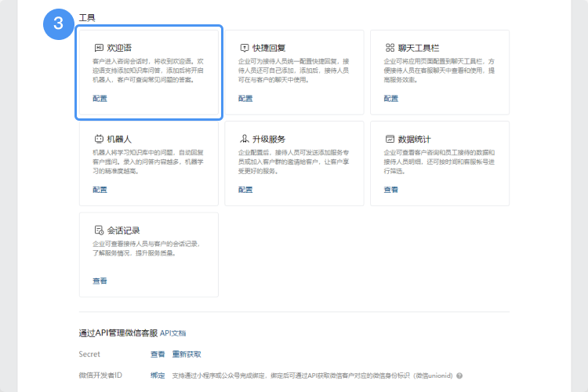This screenshot has height=392, width=588.
Task: Click 绑定 next to 微信开发者ID
Action: coord(158,376)
